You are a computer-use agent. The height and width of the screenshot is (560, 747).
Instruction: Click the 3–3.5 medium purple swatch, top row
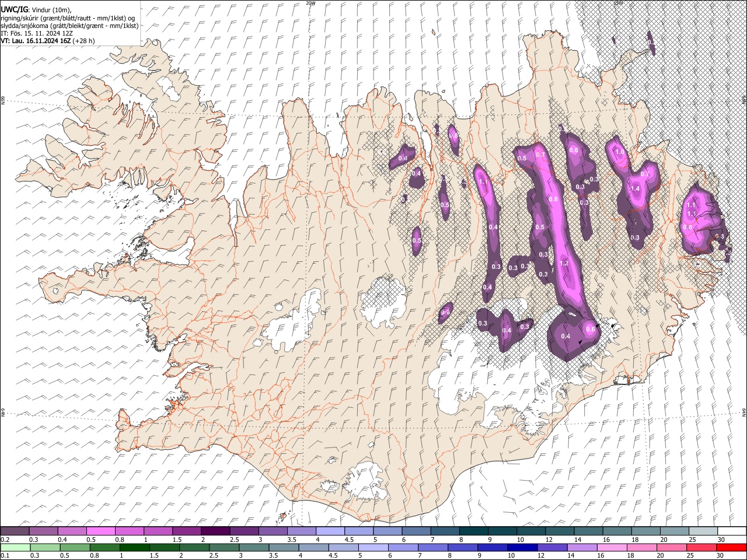click(x=273, y=531)
